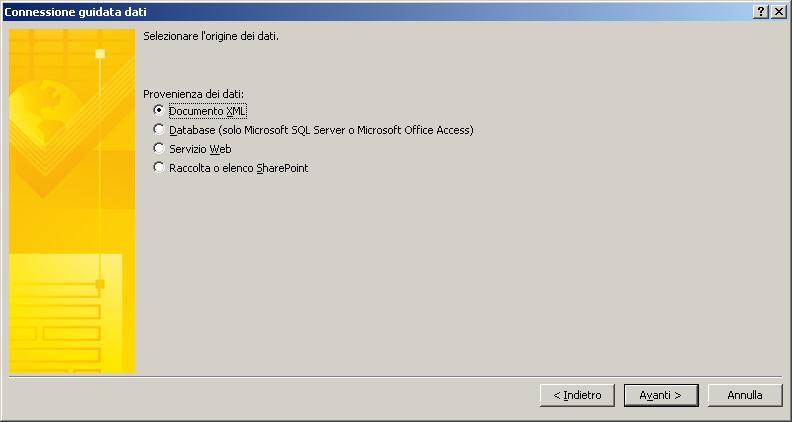Click the Selezionare l'origine dei dati heading
Screen dimensions: 792x422
[x=211, y=36]
